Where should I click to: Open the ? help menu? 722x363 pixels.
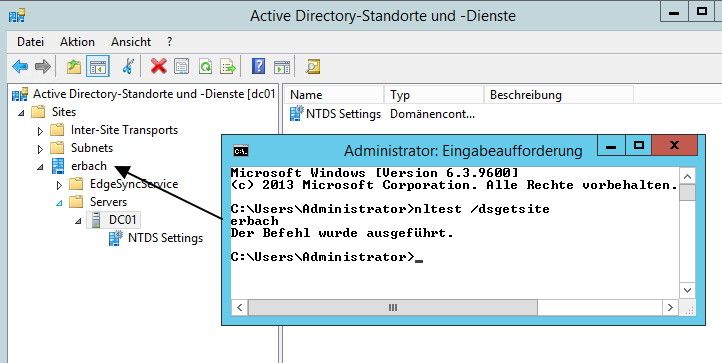pos(169,42)
